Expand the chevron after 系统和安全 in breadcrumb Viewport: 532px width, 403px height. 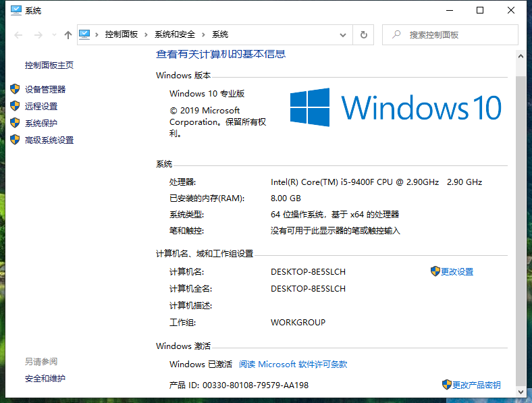204,34
